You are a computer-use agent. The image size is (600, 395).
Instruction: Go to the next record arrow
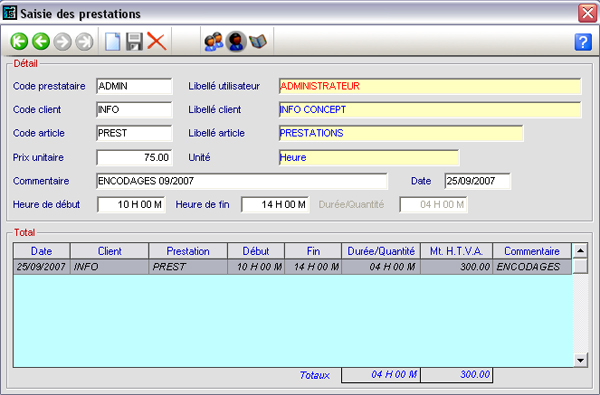(62, 41)
